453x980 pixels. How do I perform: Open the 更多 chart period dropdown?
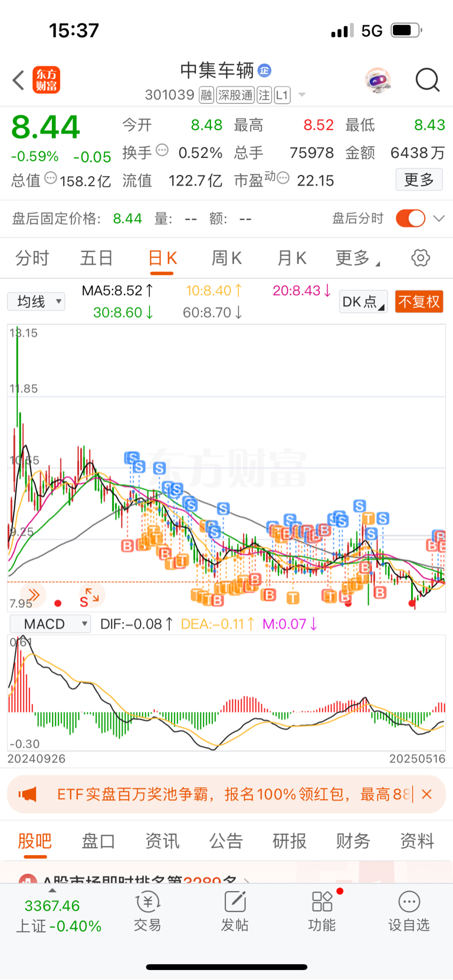[357, 258]
